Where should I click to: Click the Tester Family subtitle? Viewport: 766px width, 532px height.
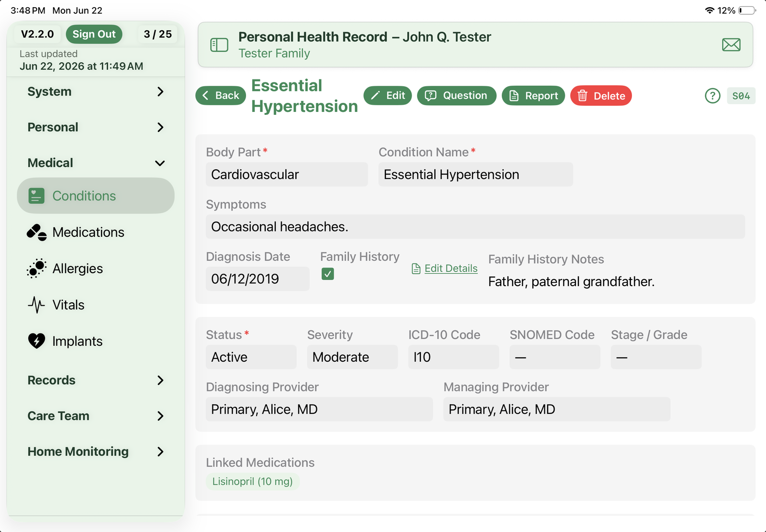[274, 54]
